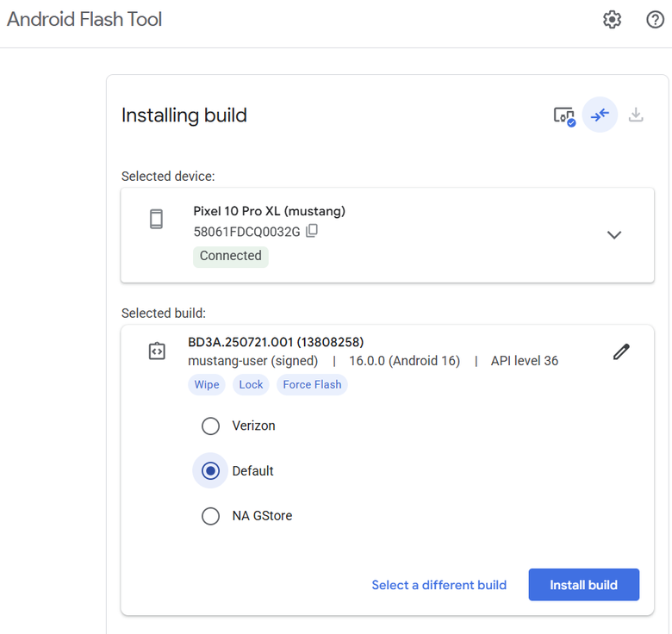Click the Selected build: label

tap(164, 314)
